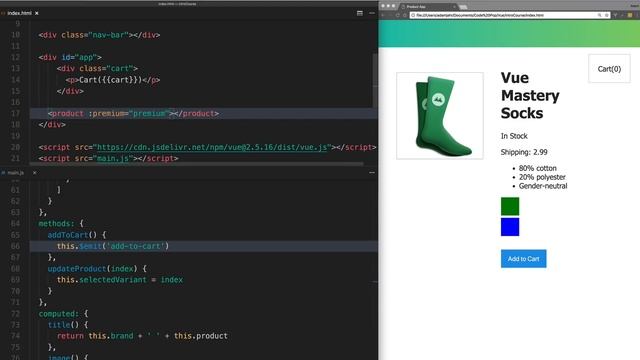Screen dimensions: 640x360
Task: Bookmark the page with the star icon
Action: tap(607, 15)
